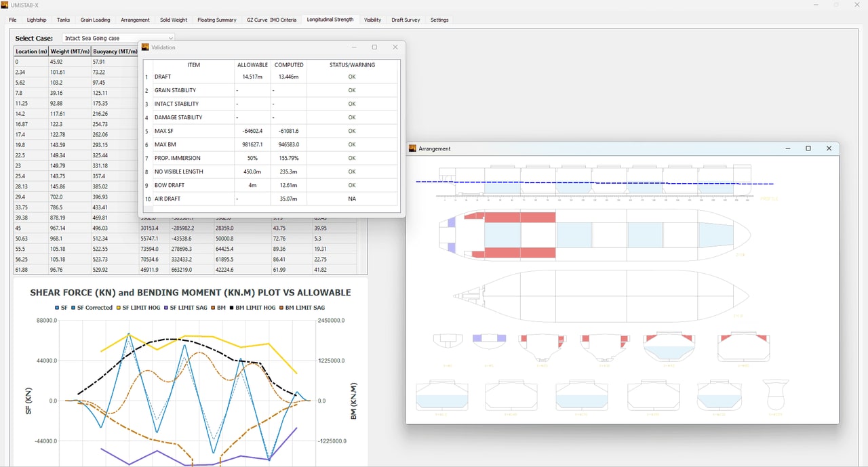Toggle the SF Corrected legend entry

click(92, 308)
